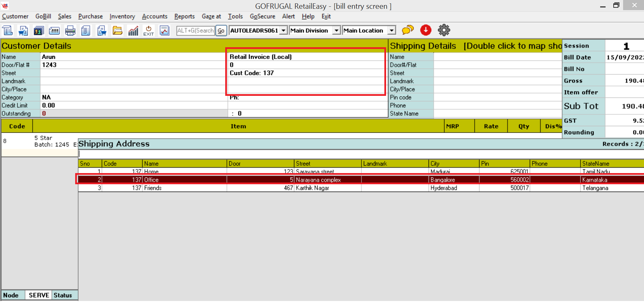
Task: Click the item Code column header
Action: click(17, 126)
